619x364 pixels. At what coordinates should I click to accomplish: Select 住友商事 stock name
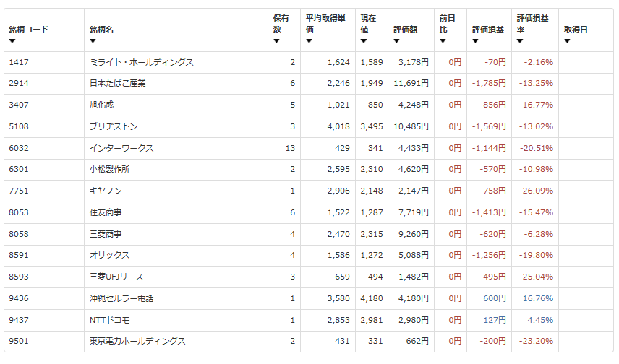106,212
